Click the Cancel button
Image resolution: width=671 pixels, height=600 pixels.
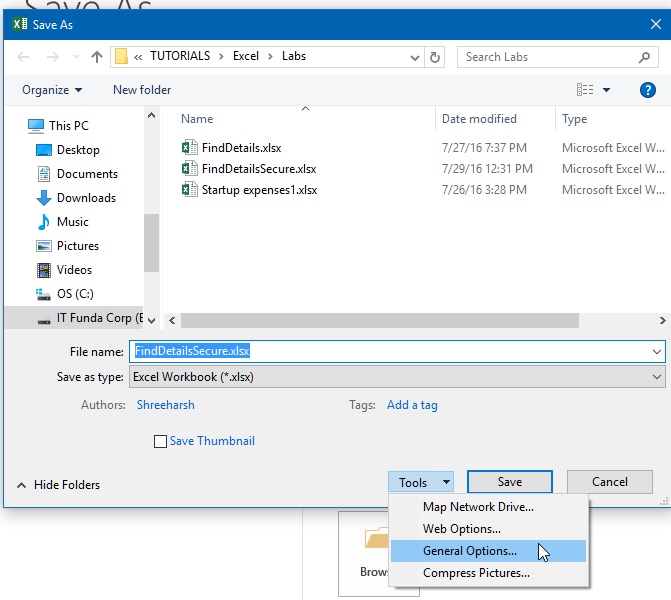610,482
